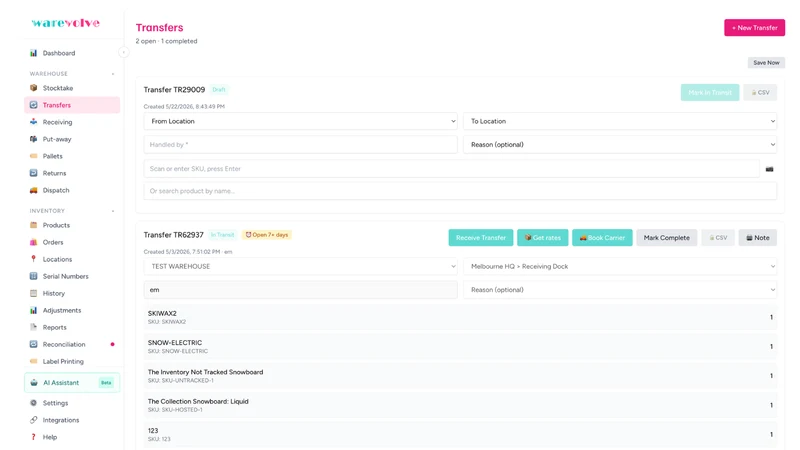
Task: Click the Get rates button
Action: pos(542,238)
